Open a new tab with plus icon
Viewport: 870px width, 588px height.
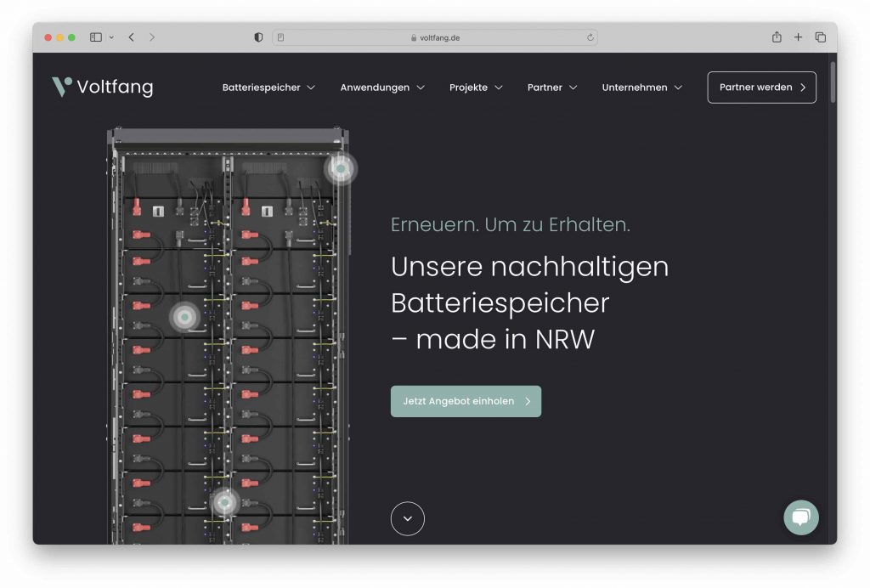(x=798, y=37)
